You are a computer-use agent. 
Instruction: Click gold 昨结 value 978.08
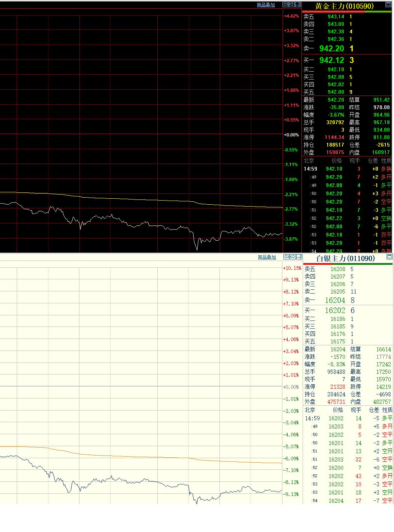tap(382, 107)
